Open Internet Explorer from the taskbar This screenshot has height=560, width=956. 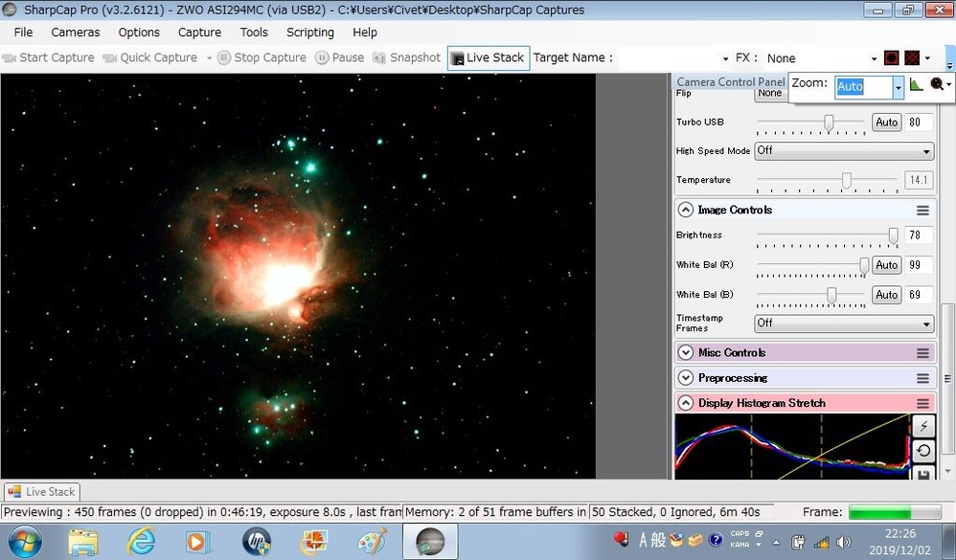(141, 542)
